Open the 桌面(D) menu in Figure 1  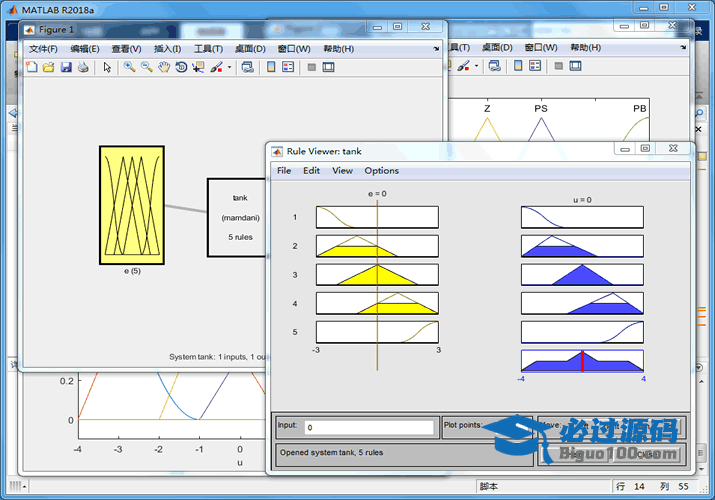click(250, 49)
